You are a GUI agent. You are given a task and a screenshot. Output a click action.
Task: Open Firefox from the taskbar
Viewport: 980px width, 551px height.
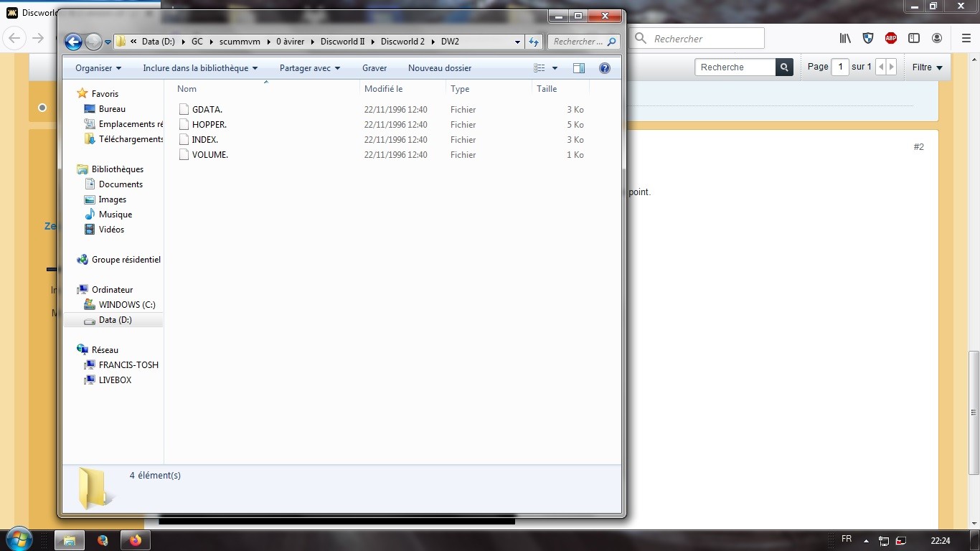[136, 540]
